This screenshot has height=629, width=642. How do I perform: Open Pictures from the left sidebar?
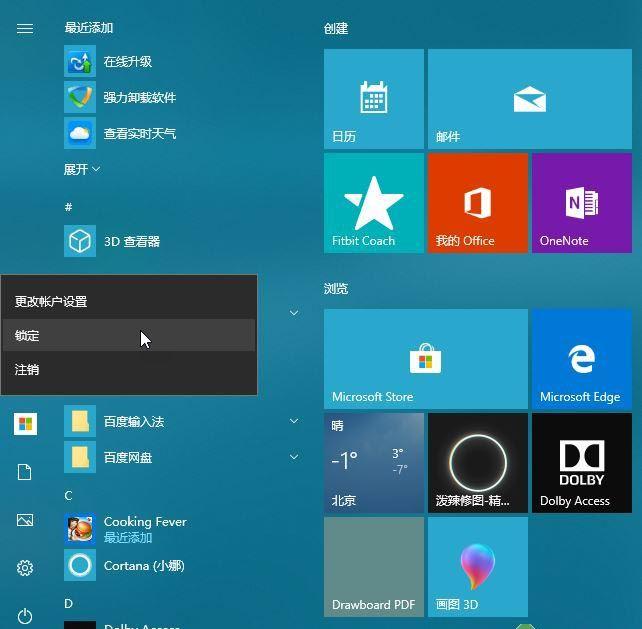point(25,520)
